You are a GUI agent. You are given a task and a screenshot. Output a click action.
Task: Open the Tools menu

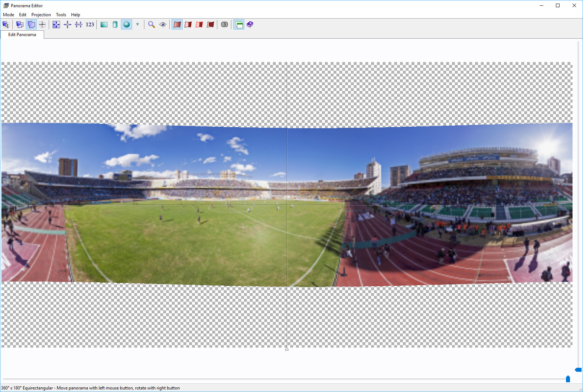pyautogui.click(x=61, y=15)
